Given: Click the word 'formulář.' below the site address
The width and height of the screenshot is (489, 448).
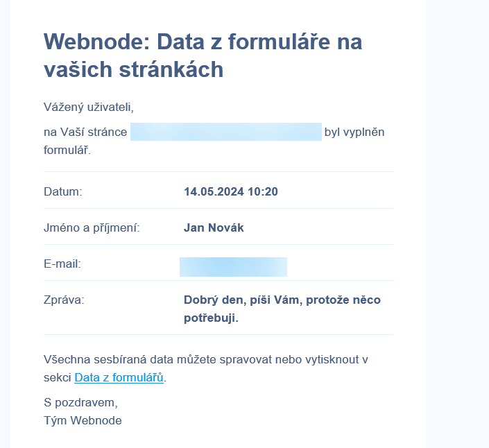Looking at the screenshot, I should (x=67, y=150).
